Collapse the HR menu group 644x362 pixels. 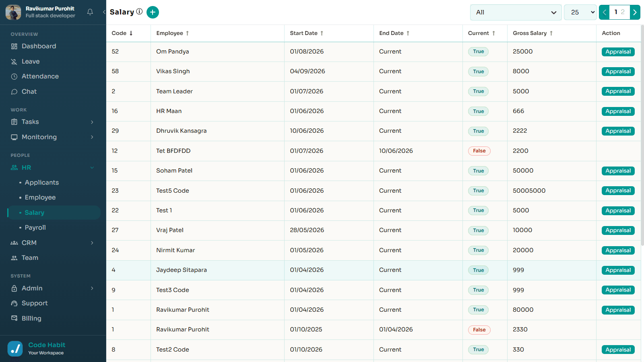pos(53,167)
